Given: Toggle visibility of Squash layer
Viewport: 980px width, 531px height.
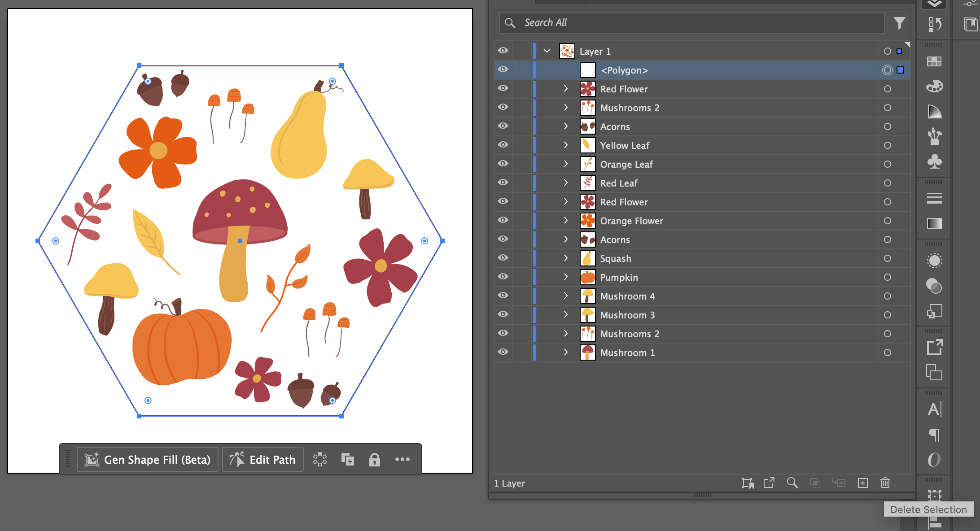Looking at the screenshot, I should click(x=503, y=258).
